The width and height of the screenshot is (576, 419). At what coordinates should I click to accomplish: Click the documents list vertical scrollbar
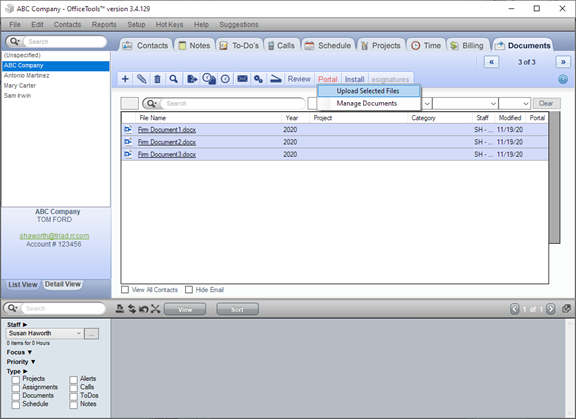tap(554, 177)
